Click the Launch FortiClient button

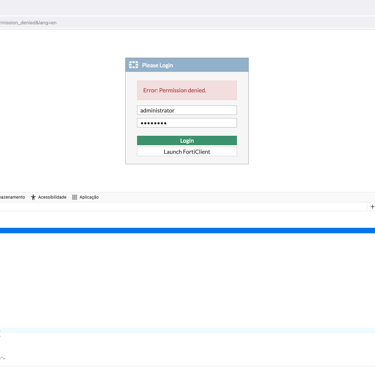[187, 152]
